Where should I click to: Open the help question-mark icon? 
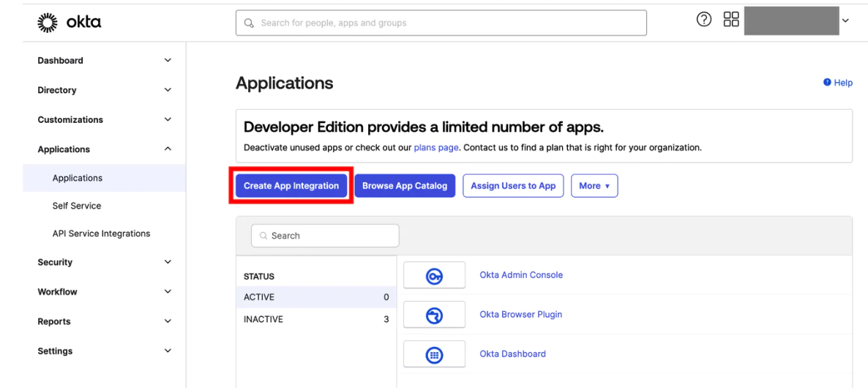click(703, 20)
